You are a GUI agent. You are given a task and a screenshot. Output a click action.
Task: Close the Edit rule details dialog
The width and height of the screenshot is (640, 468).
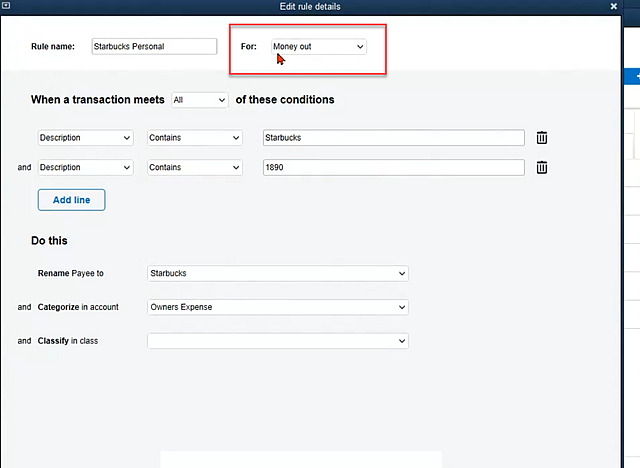613,7
